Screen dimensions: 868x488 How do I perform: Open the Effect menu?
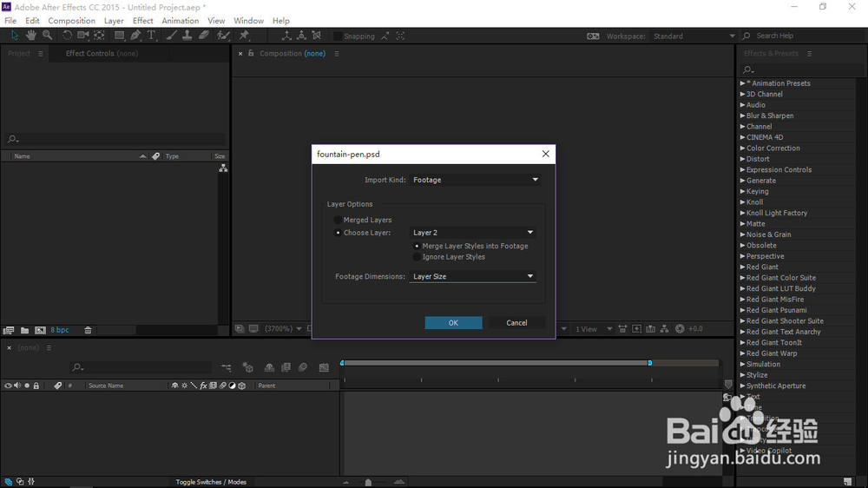point(143,21)
